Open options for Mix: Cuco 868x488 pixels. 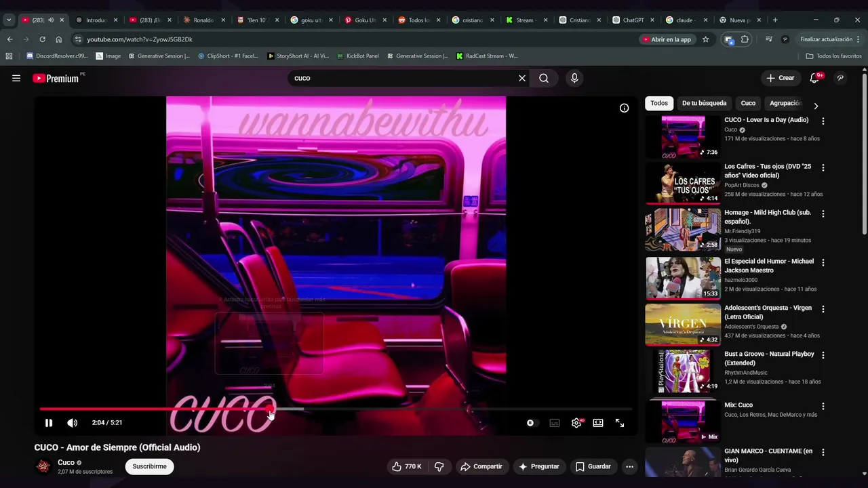823,407
